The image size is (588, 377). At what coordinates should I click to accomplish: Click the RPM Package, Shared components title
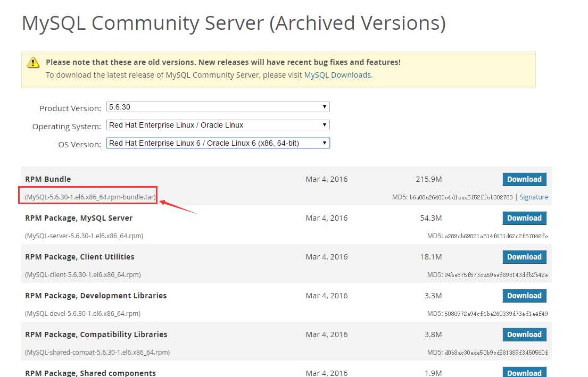pyautogui.click(x=90, y=373)
